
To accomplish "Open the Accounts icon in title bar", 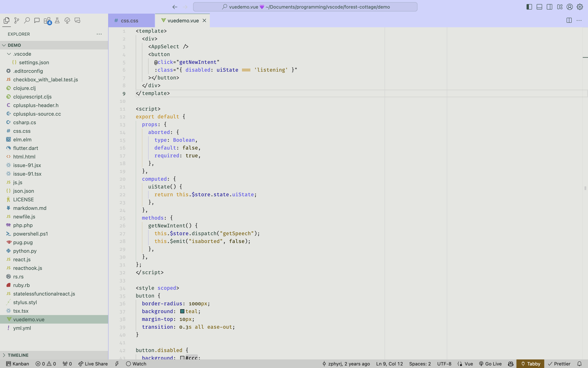I will (x=570, y=7).
